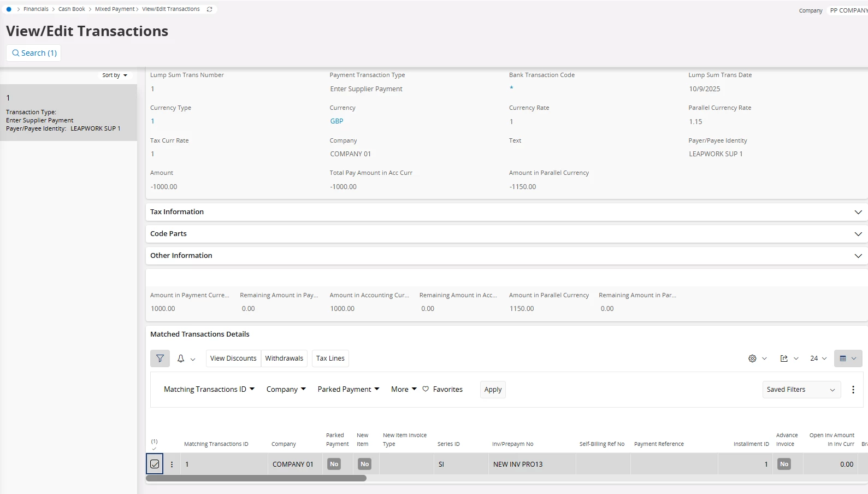Image resolution: width=868 pixels, height=494 pixels.
Task: Open row actions menu for transaction row
Action: tap(172, 464)
